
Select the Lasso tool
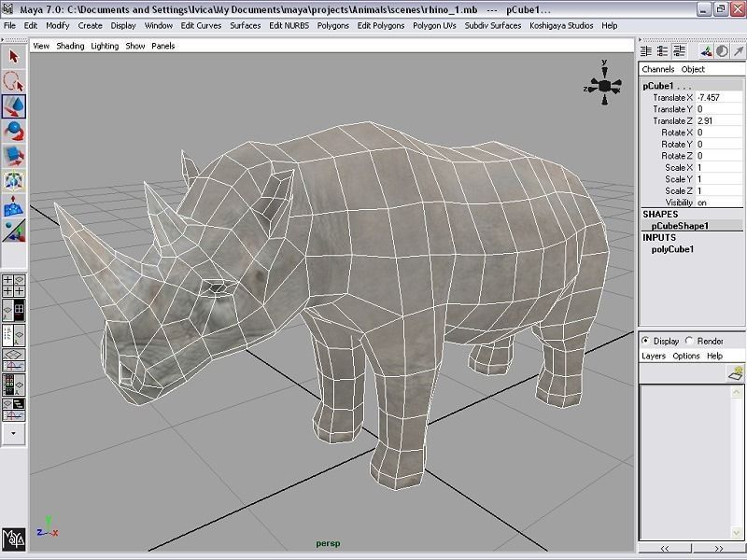click(x=13, y=81)
